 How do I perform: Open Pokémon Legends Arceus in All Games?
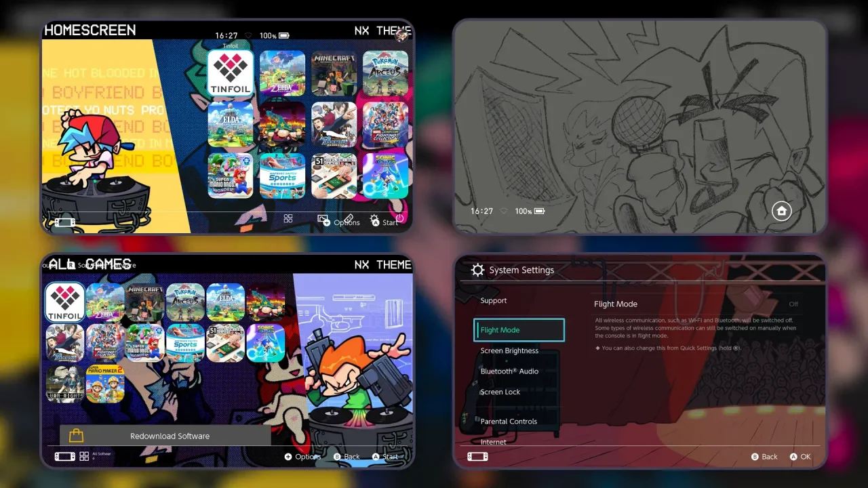pyautogui.click(x=185, y=302)
